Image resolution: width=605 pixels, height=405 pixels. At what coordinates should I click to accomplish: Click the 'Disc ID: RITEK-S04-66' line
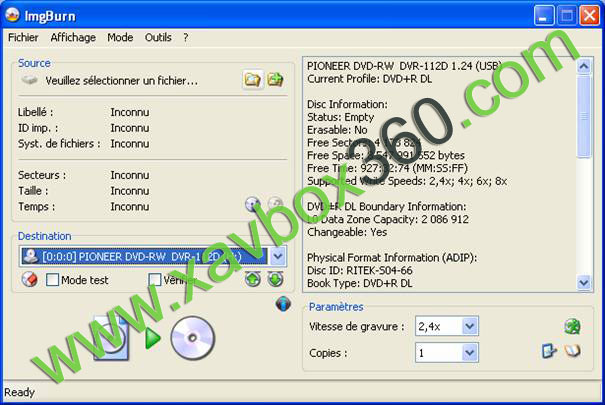point(360,270)
